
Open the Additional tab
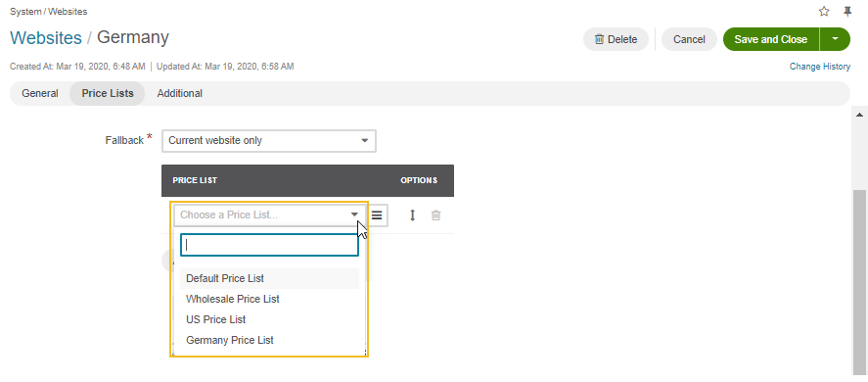pyautogui.click(x=179, y=93)
